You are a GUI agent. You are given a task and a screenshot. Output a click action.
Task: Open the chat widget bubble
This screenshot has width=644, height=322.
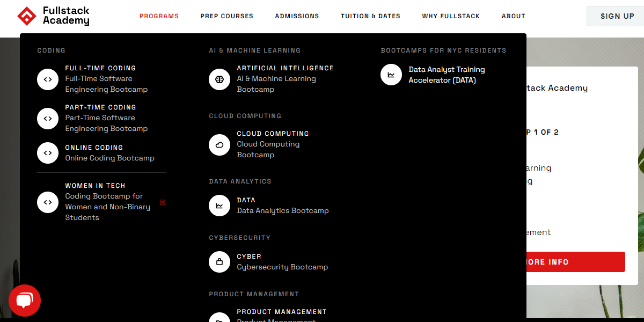coord(25,300)
